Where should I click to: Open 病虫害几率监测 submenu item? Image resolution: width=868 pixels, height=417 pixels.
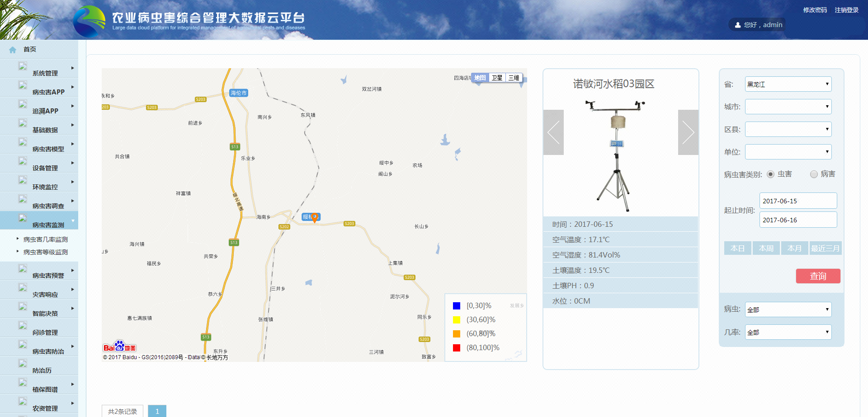pyautogui.click(x=46, y=239)
